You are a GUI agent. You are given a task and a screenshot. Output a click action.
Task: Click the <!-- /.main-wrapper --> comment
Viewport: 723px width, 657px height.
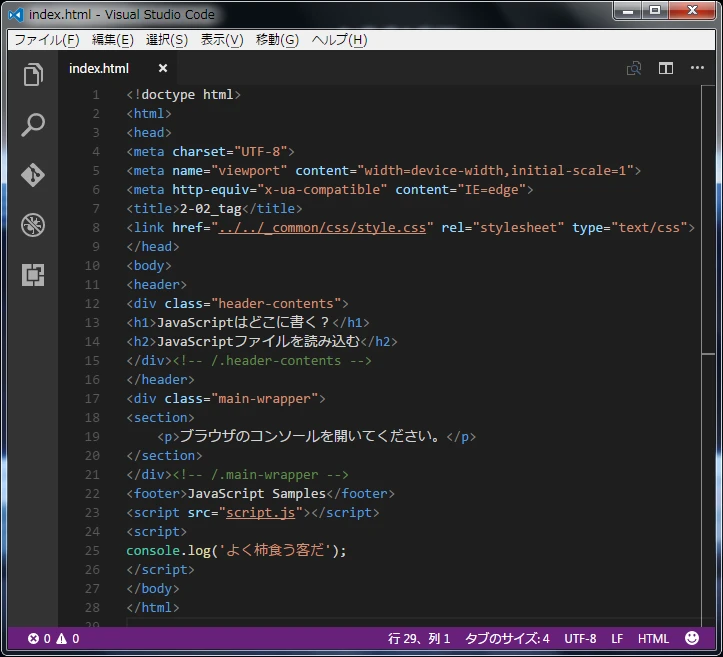point(261,475)
